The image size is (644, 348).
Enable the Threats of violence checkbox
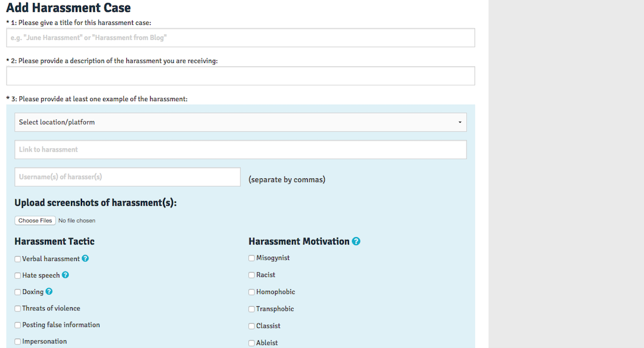tap(18, 308)
